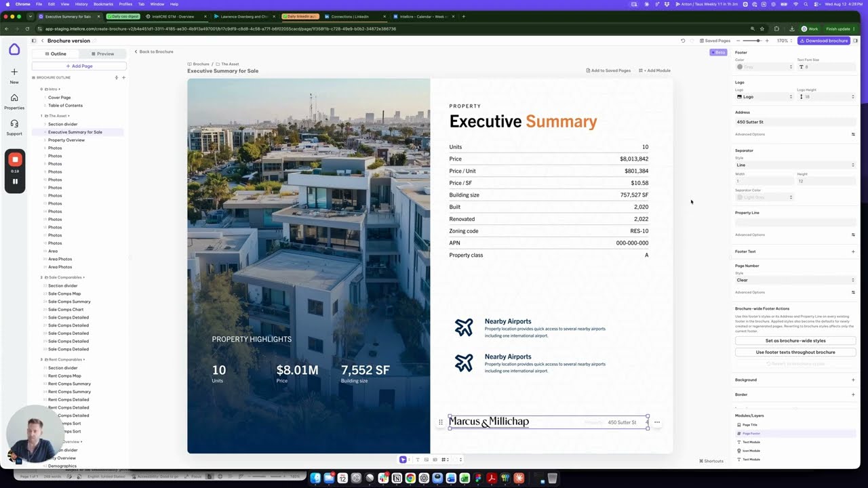
Task: Open the Separator Style Line dropdown
Action: [795, 165]
